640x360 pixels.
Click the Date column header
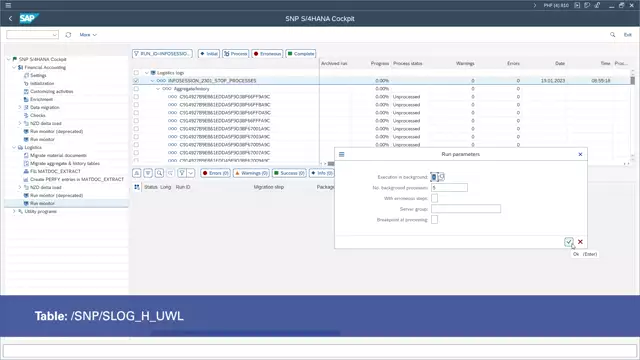coord(560,63)
